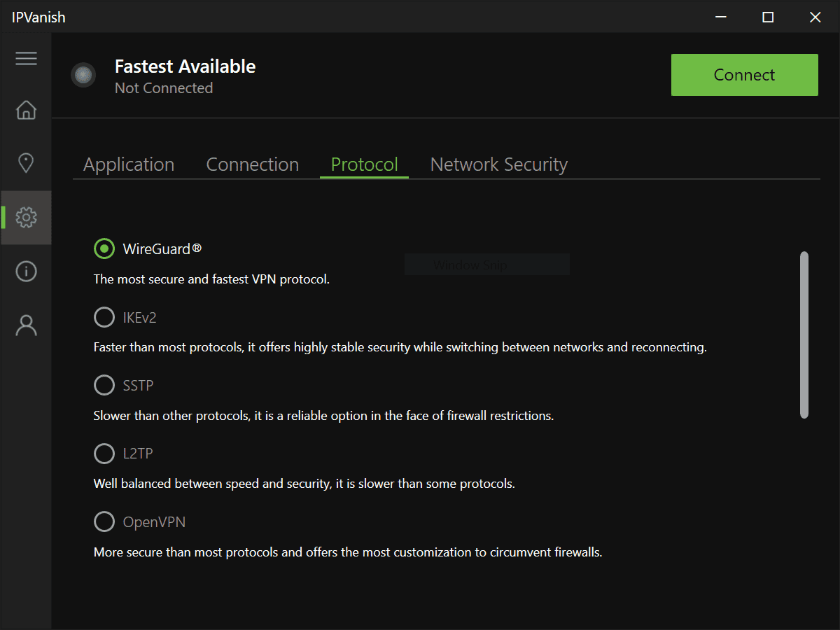Click the 'Fastest Available' heading
Screen dimensions: 840x630
185,66
